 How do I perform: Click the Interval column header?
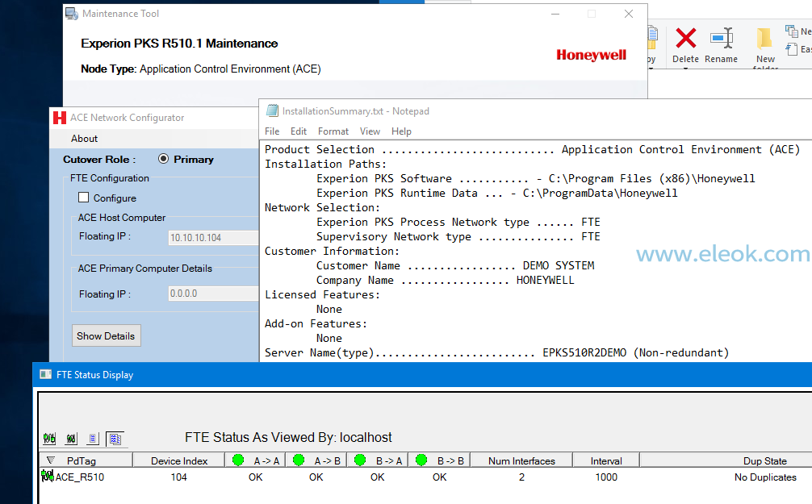point(606,460)
